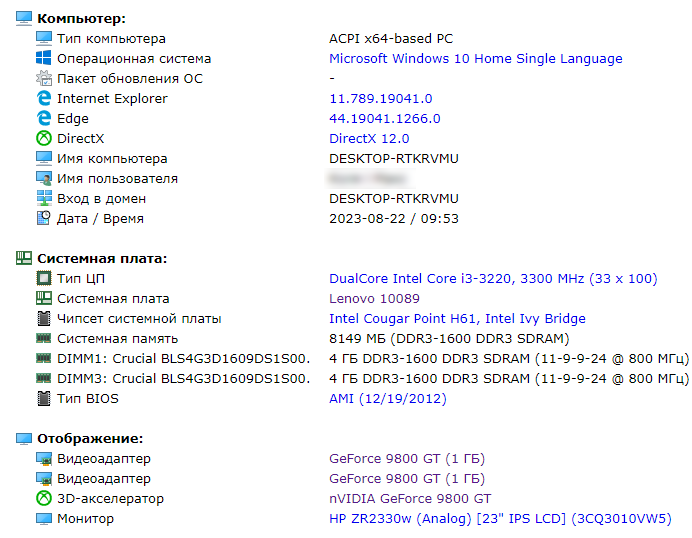Open the Microsoft Windows 10 Home Single Language link
Image resolution: width=692 pixels, height=538 pixels.
point(476,59)
